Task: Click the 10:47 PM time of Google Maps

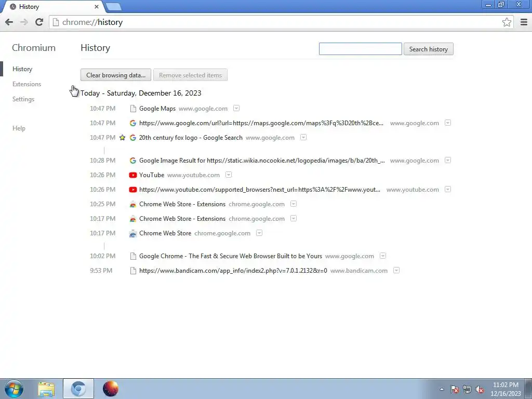Action: 102,109
